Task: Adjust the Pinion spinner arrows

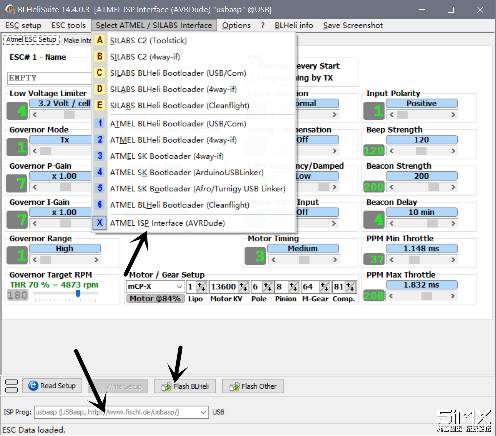Action: (x=293, y=287)
